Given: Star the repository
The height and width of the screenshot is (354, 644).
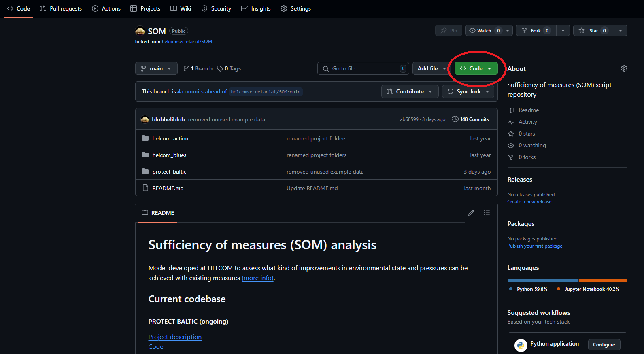Looking at the screenshot, I should (593, 30).
